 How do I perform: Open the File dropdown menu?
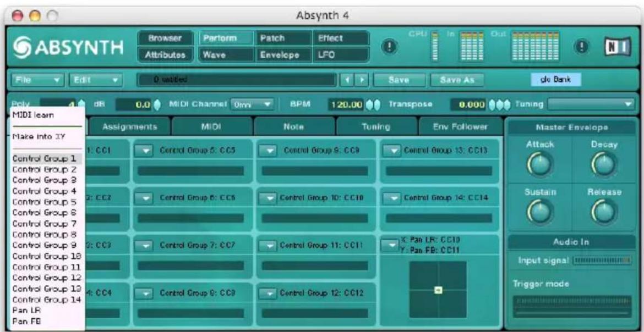tap(38, 79)
